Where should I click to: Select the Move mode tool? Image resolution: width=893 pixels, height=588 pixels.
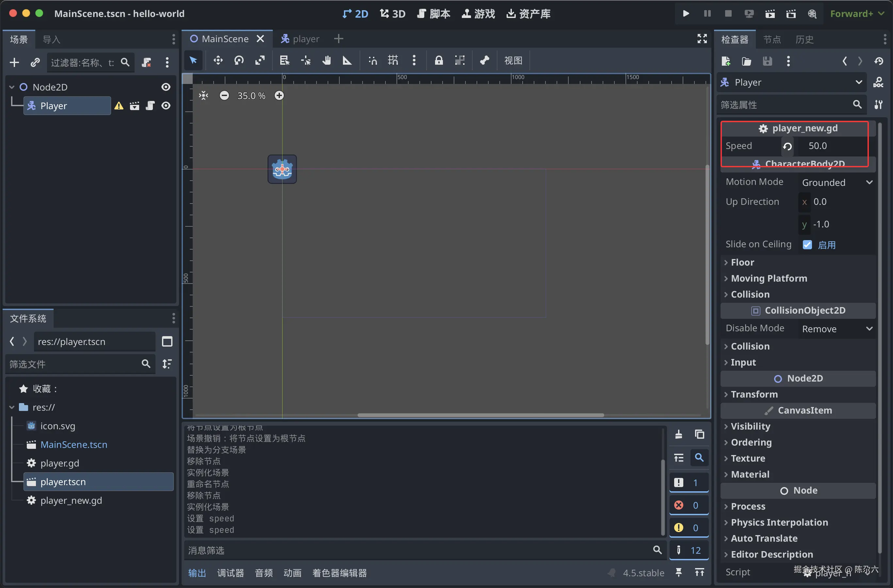pyautogui.click(x=218, y=60)
